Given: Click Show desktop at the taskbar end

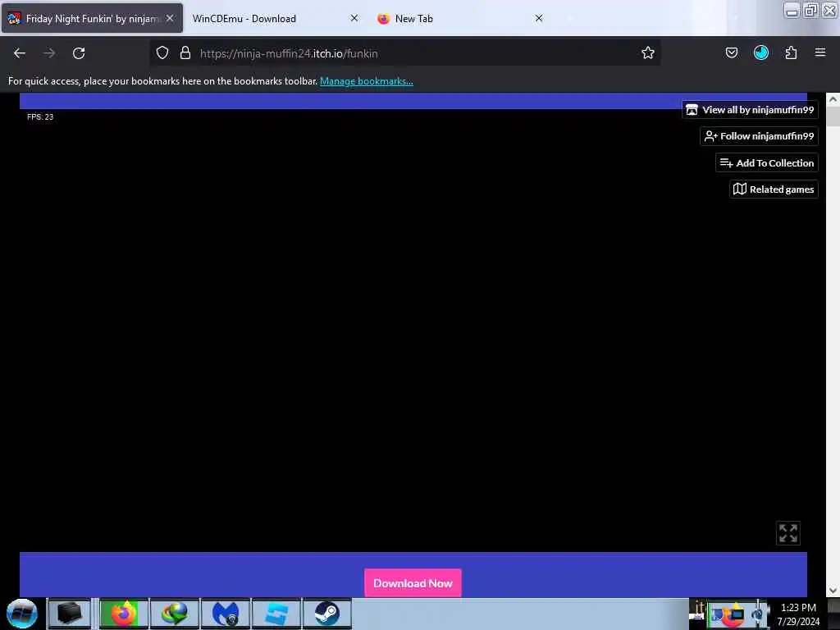Looking at the screenshot, I should point(834,614).
